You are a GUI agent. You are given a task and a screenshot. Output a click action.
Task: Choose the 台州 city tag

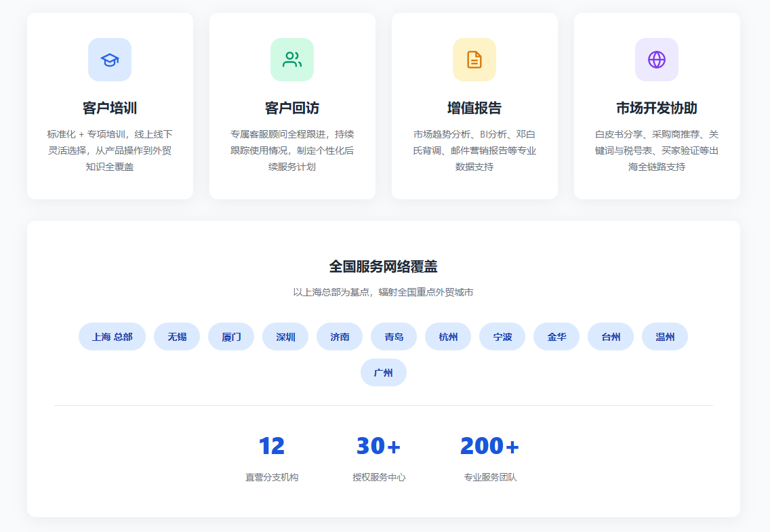[611, 337]
